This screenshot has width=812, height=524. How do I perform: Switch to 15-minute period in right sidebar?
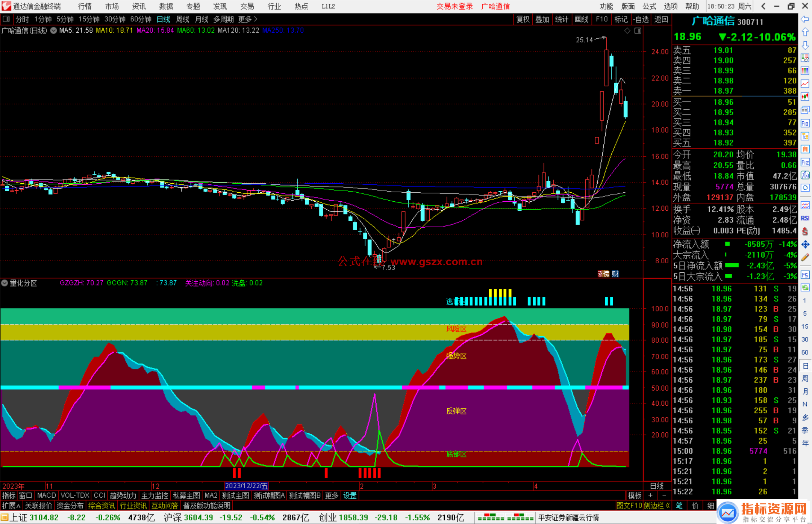pyautogui.click(x=804, y=326)
